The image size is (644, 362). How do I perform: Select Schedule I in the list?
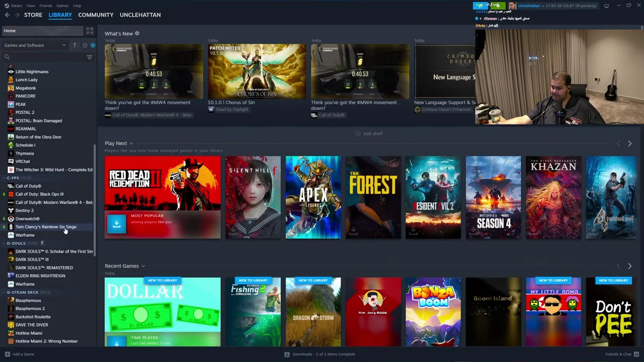(x=25, y=145)
